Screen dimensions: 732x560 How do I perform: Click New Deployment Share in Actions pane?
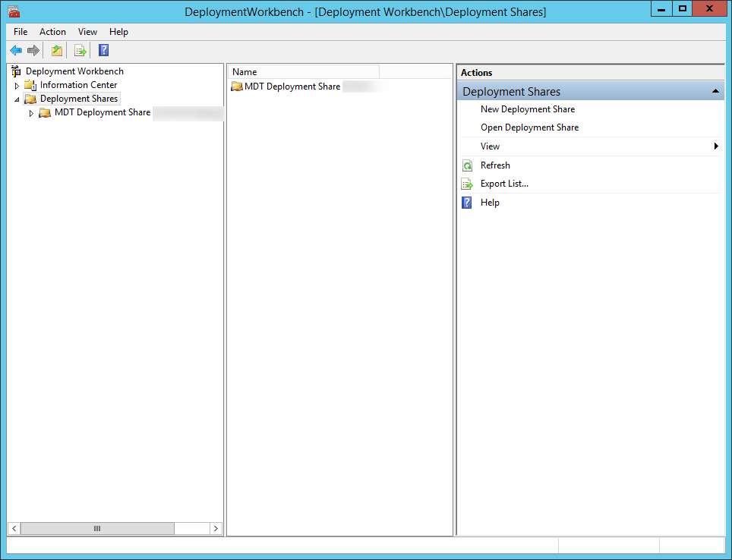click(528, 109)
